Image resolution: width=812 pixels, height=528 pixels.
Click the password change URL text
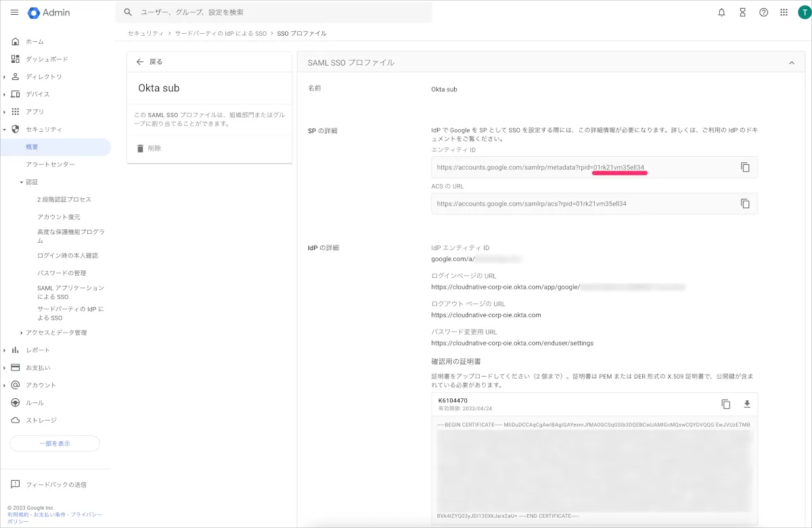click(x=512, y=343)
